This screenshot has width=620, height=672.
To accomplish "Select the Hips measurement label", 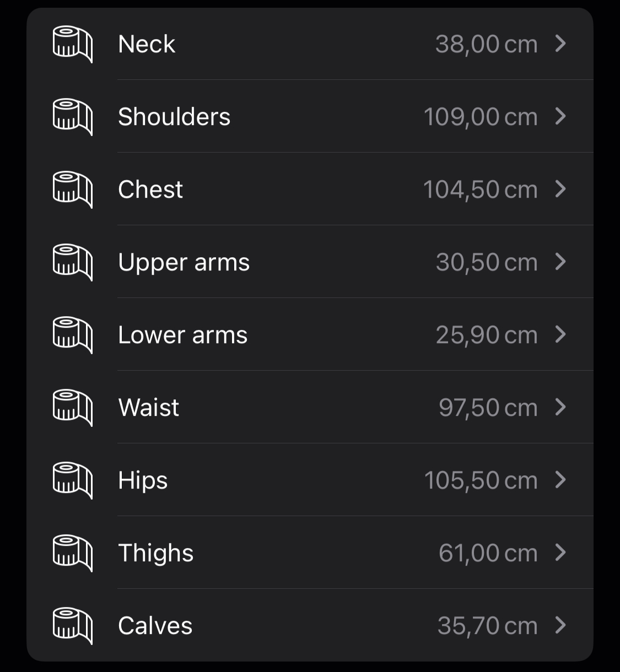I will [143, 480].
